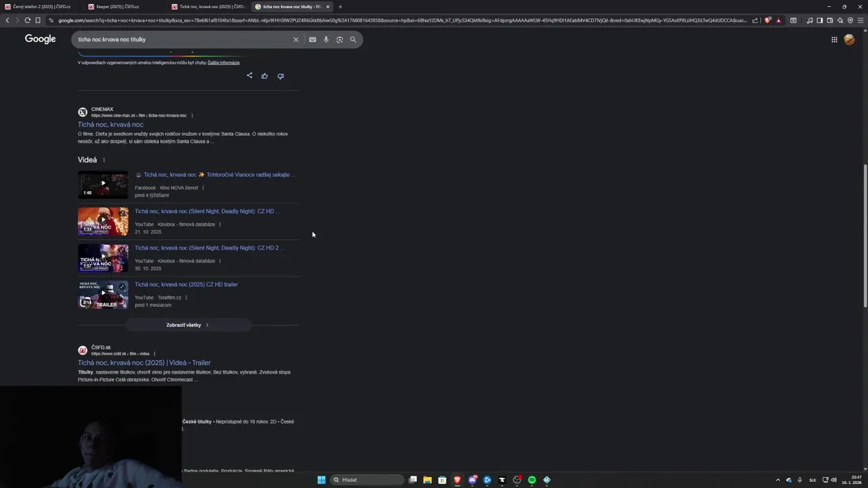Viewport: 868px width, 488px height.
Task: Open options for the 30. 10. 2025 Kinobox video
Action: [x=220, y=261]
